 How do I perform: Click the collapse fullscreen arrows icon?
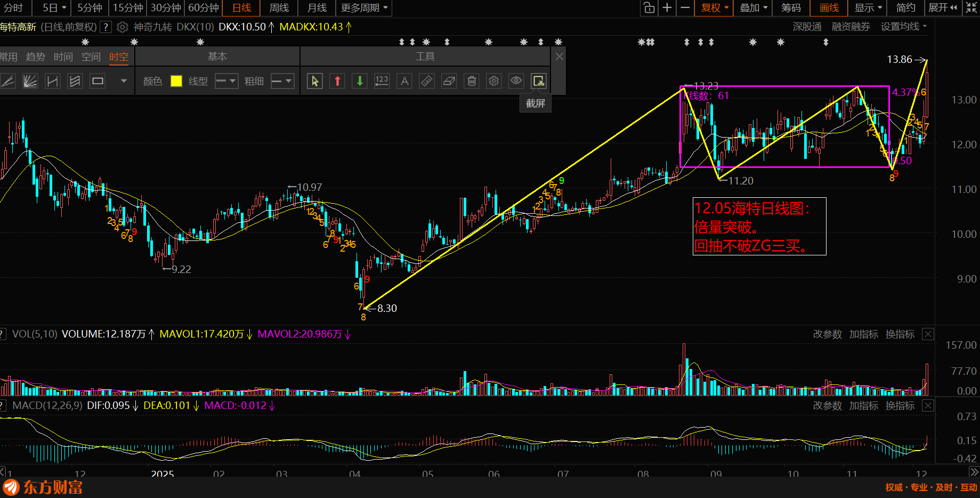coord(971,8)
